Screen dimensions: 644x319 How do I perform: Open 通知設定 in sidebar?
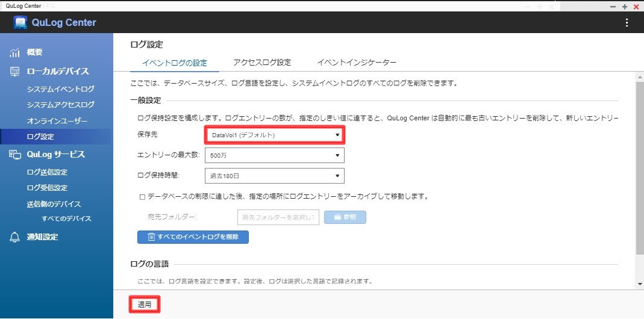pyautogui.click(x=42, y=237)
